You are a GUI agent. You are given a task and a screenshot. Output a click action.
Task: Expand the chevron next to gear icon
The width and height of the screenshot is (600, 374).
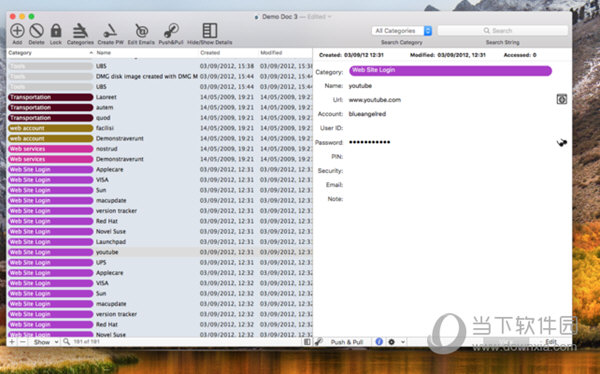tap(403, 342)
